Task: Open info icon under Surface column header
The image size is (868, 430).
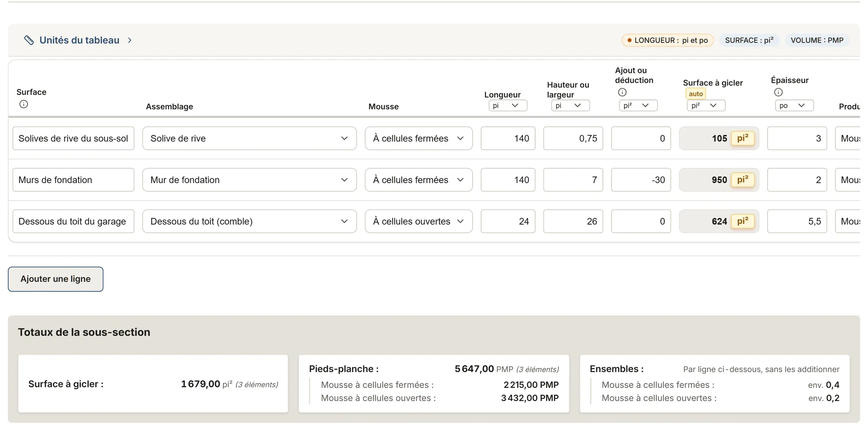Action: coord(24,104)
